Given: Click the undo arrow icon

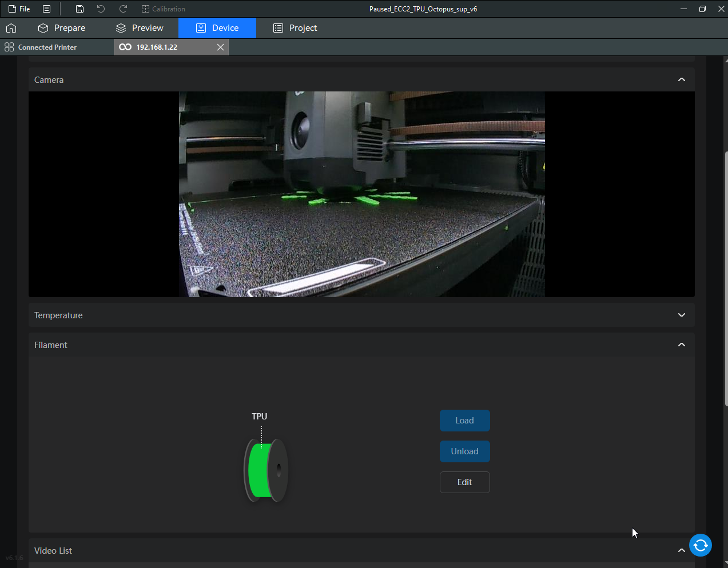Looking at the screenshot, I should (101, 9).
